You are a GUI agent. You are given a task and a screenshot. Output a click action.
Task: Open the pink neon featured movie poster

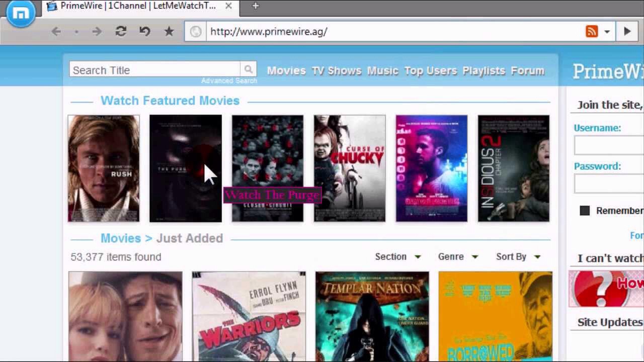(432, 168)
